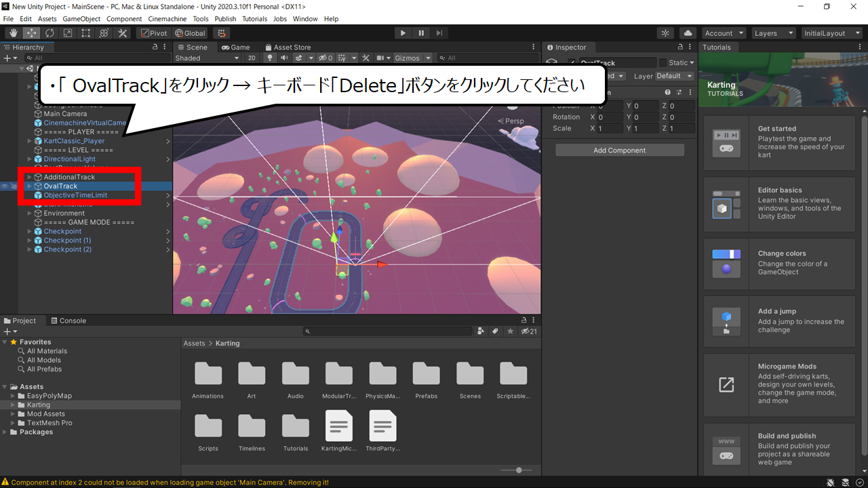Open the Add a jump tutorial
The image size is (868, 488).
tap(780, 321)
